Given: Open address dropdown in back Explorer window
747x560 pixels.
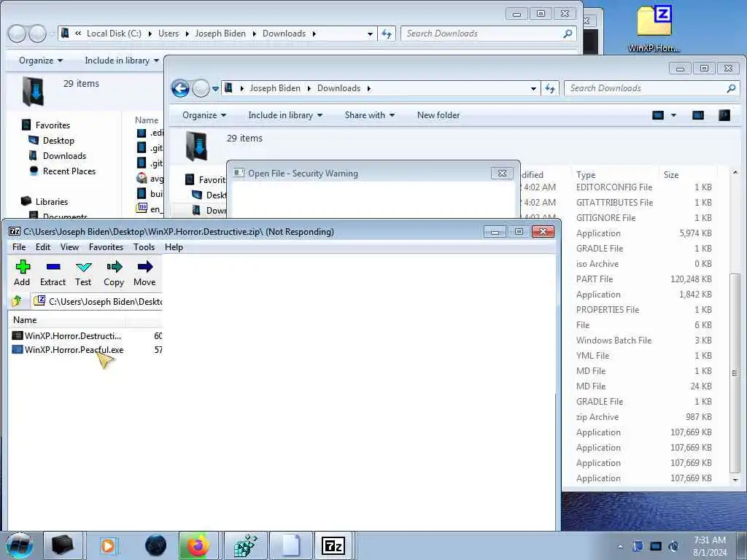Looking at the screenshot, I should (370, 34).
